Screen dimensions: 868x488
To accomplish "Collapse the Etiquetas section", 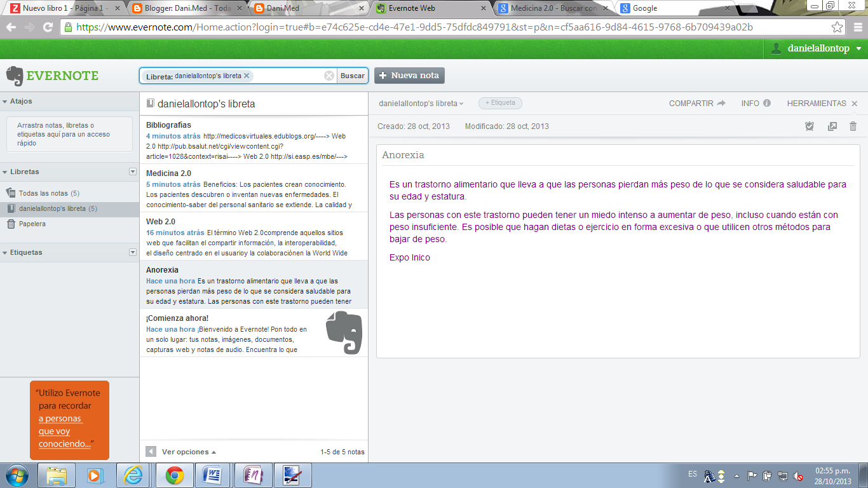I will point(5,252).
